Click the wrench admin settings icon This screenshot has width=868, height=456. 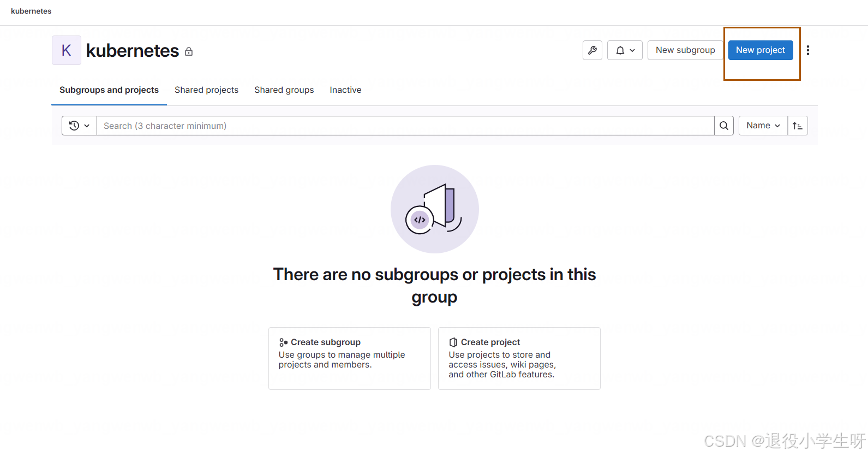[x=592, y=50]
